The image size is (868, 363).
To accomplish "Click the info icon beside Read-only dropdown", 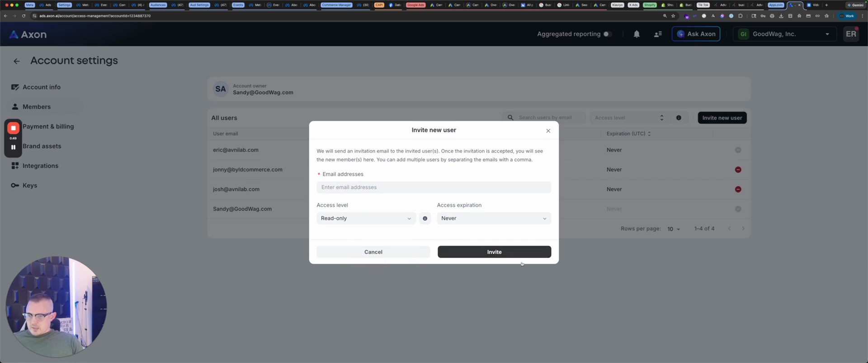I will pyautogui.click(x=425, y=219).
